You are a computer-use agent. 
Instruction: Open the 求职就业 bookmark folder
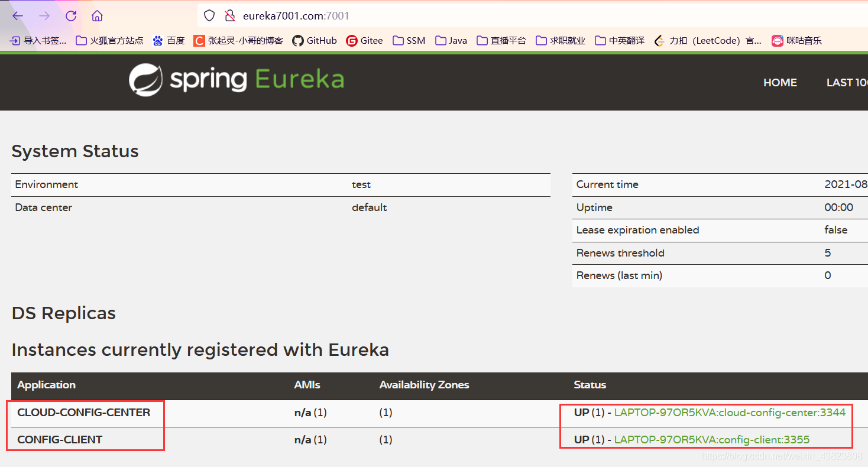561,41
